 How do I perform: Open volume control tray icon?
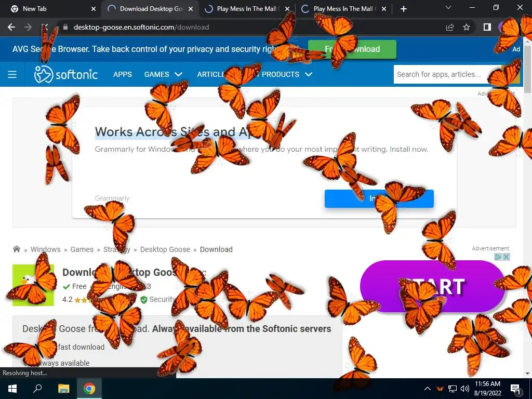pyautogui.click(x=465, y=389)
